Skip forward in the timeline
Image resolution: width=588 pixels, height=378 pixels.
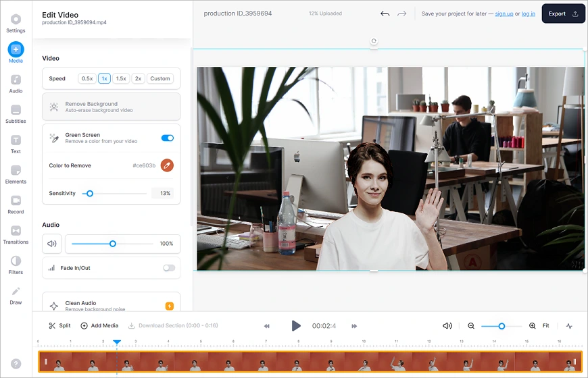[354, 326]
